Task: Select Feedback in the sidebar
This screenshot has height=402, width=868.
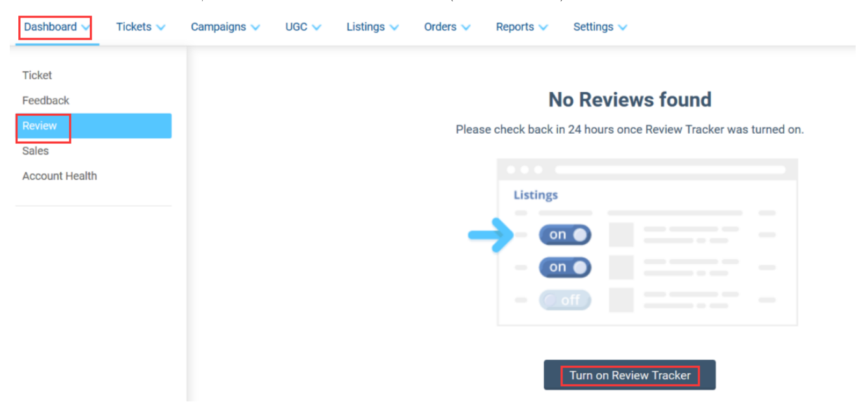Action: pos(46,101)
